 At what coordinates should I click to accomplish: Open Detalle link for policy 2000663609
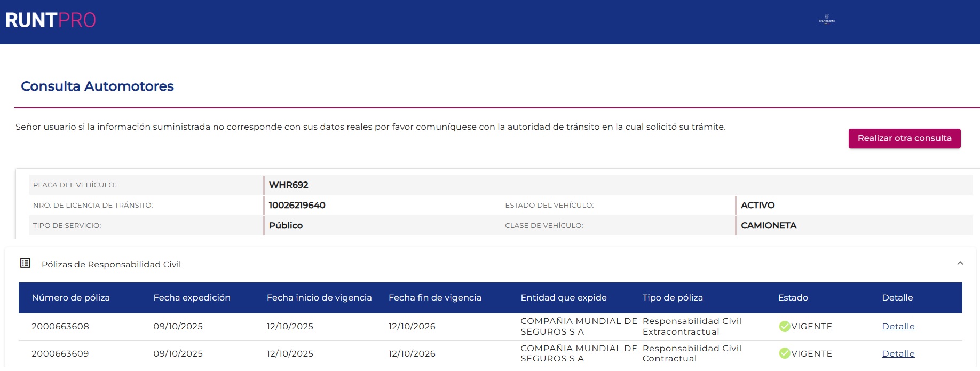(898, 353)
